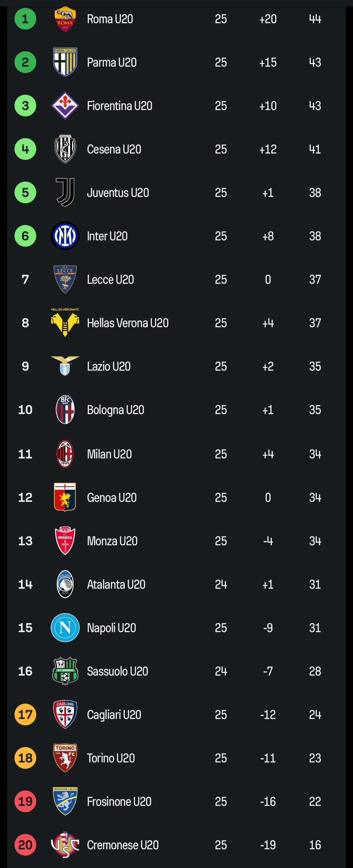Open the Hellas Verona U20 yellow logo
Image resolution: width=353 pixels, height=868 pixels.
point(65,323)
